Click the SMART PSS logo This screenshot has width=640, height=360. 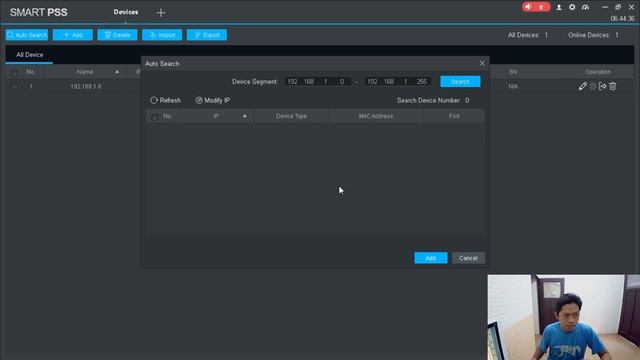tap(38, 12)
